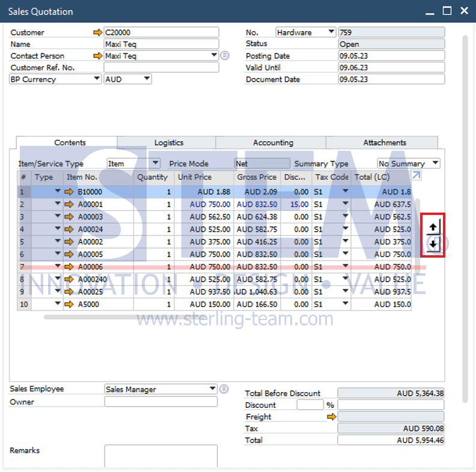Open item B10000 link arrow

[70, 192]
